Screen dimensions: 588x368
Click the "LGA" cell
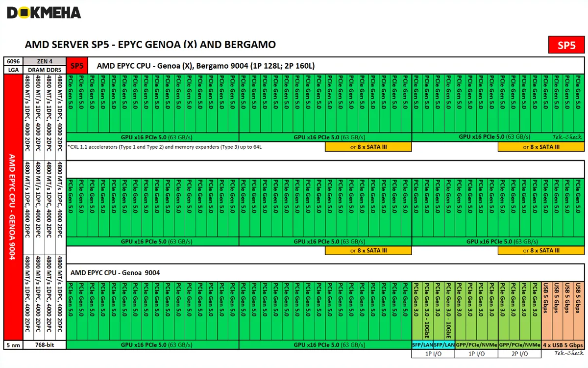[13, 70]
